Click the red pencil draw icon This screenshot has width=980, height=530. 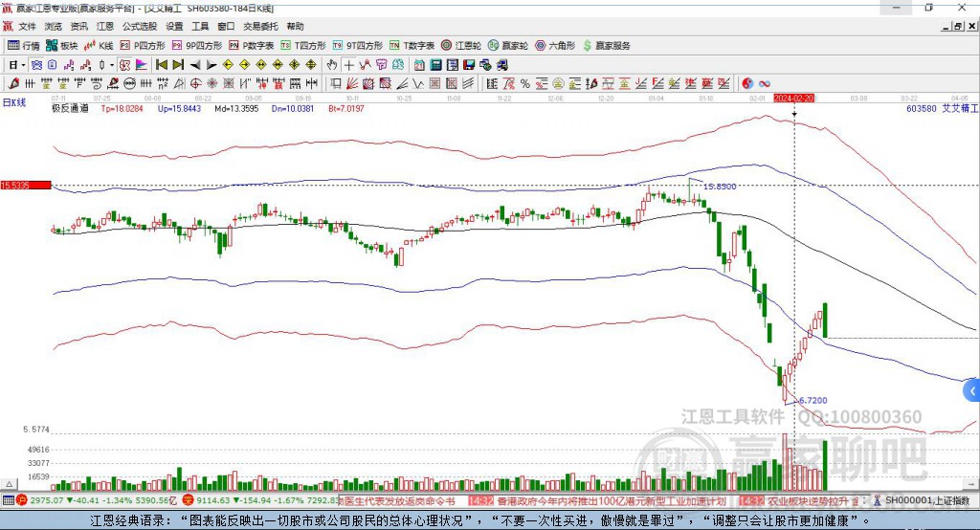click(x=13, y=84)
